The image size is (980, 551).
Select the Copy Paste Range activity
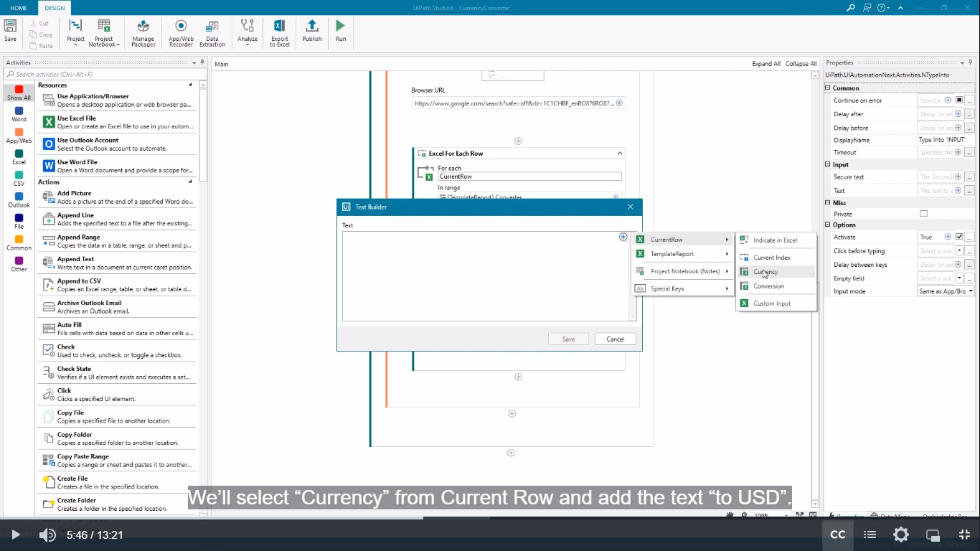117,461
